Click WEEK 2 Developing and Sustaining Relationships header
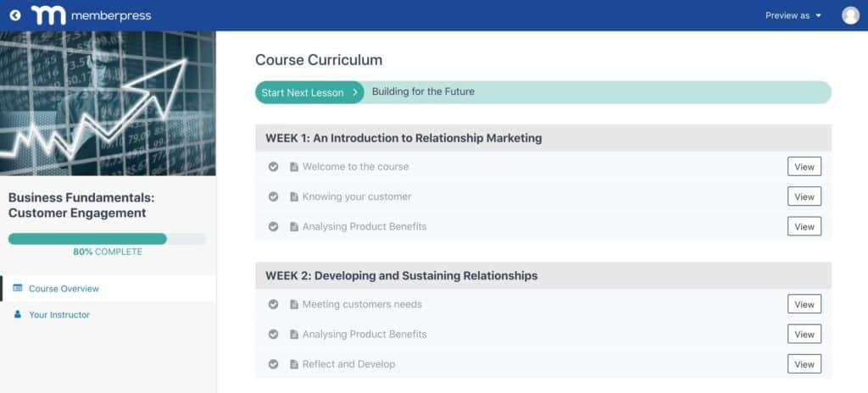The width and height of the screenshot is (868, 393). point(543,275)
